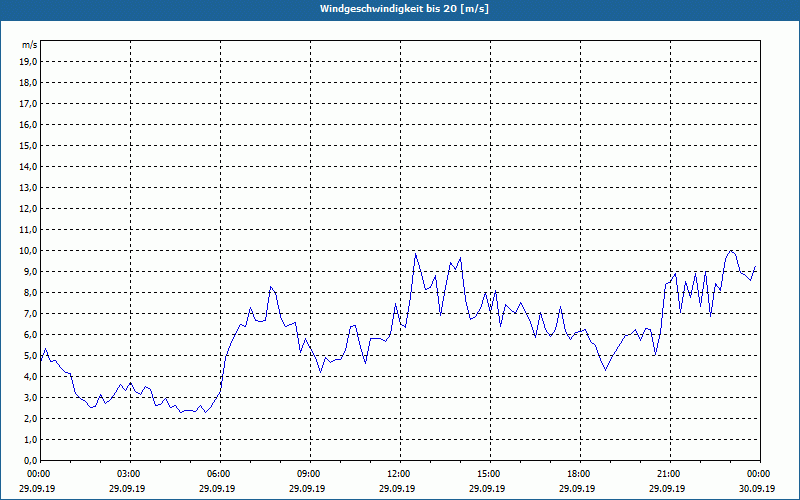Click the 9,0 y-axis label
800x500 pixels.
coord(30,271)
